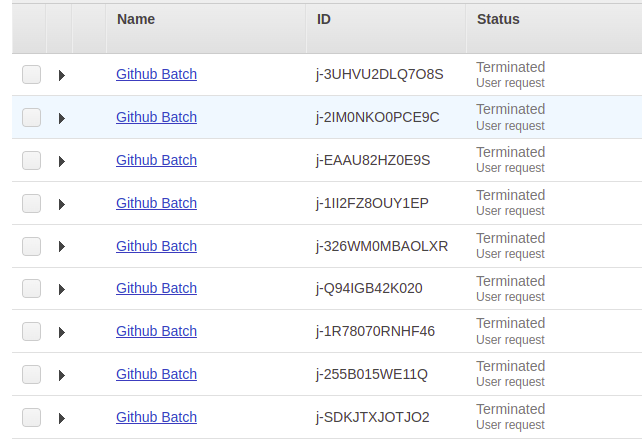The width and height of the screenshot is (642, 439).
Task: Click ID text j-Q94IGB42K020
Action: coord(369,288)
